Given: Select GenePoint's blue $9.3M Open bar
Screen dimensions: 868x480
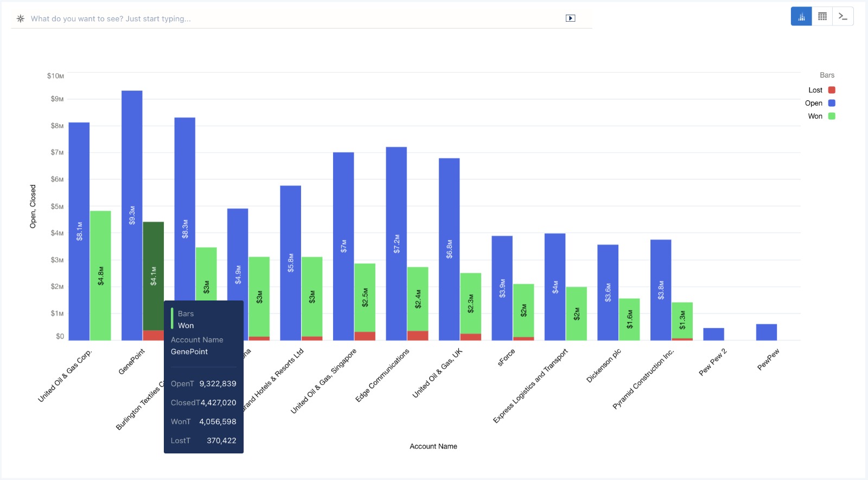Looking at the screenshot, I should click(132, 163).
